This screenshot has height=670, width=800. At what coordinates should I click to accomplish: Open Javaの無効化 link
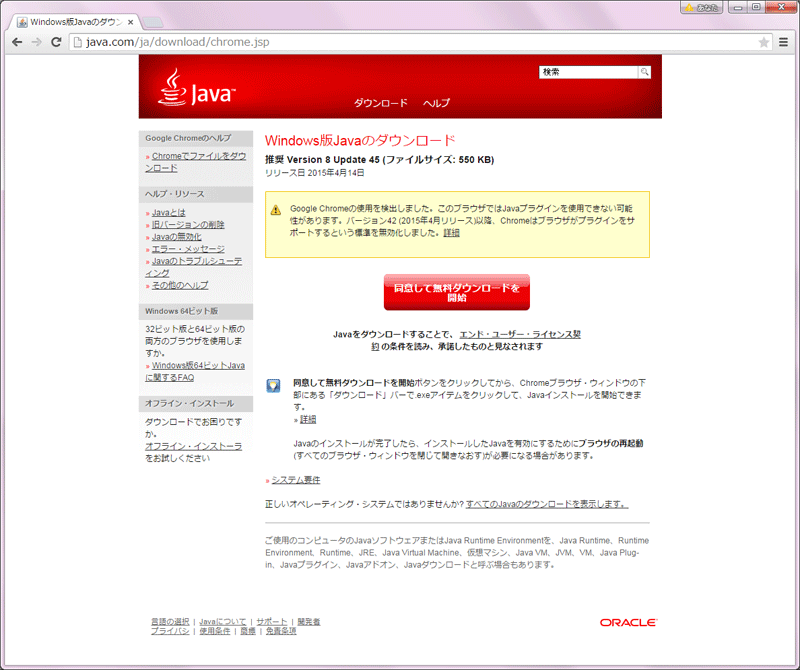pos(177,237)
